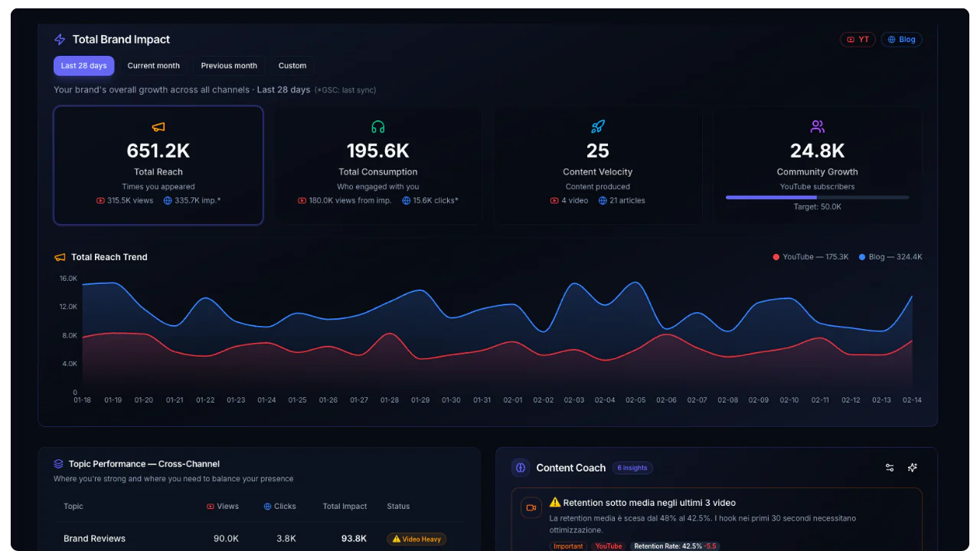The width and height of the screenshot is (980, 551).
Task: Toggle YouTube series in chart legend
Action: pyautogui.click(x=811, y=257)
